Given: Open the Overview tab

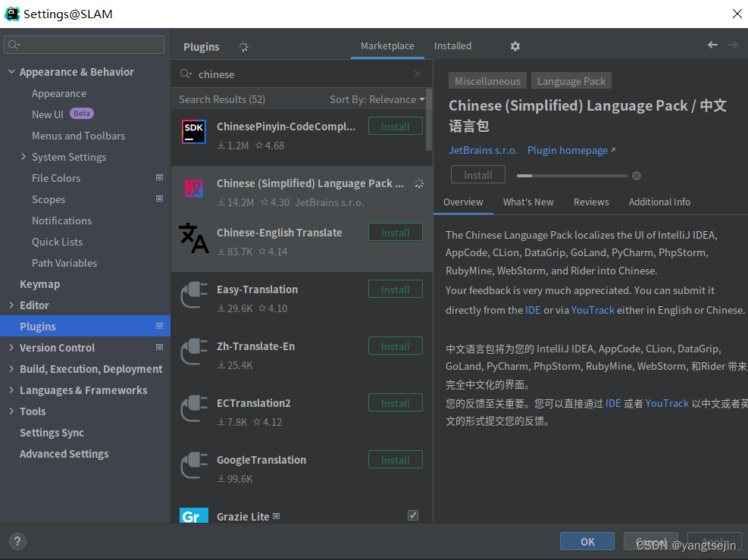Looking at the screenshot, I should tap(463, 202).
